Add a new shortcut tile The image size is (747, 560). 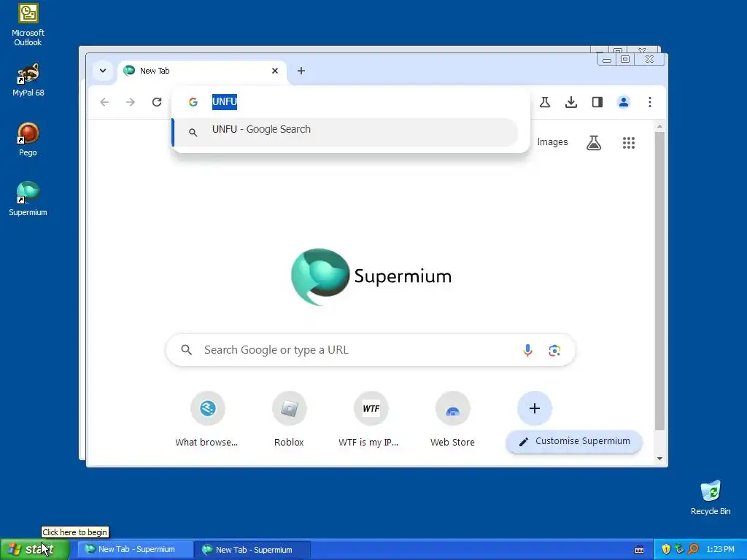[x=535, y=408]
